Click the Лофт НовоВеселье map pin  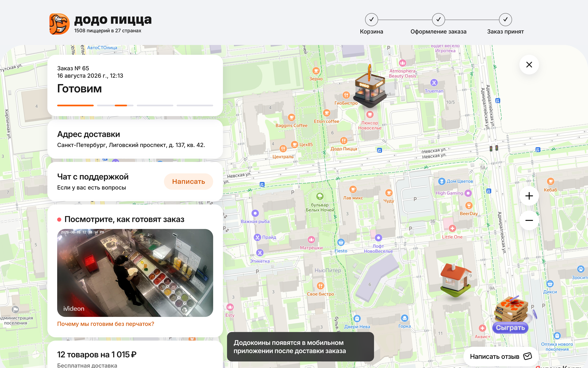coord(378,238)
